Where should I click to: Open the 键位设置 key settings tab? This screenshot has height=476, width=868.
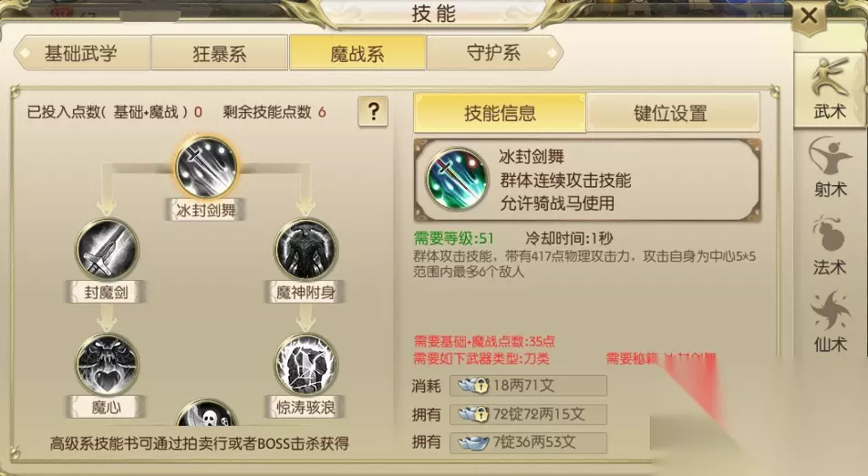click(673, 113)
